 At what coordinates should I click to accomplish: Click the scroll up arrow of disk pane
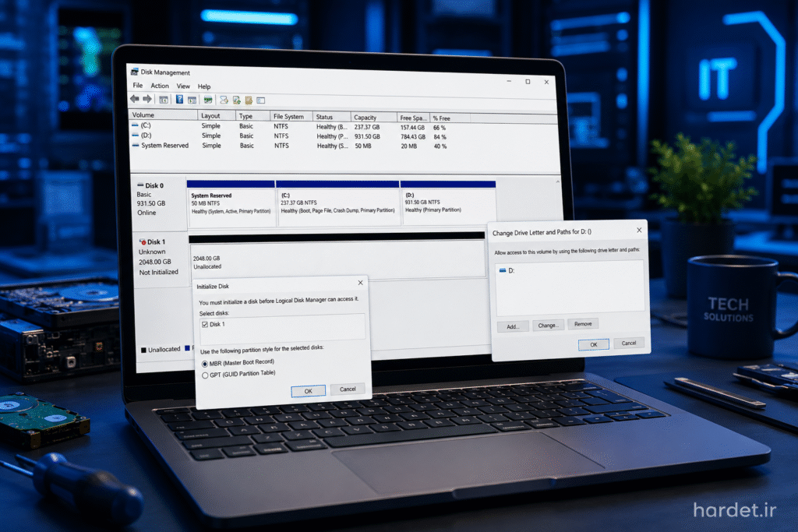tap(558, 181)
